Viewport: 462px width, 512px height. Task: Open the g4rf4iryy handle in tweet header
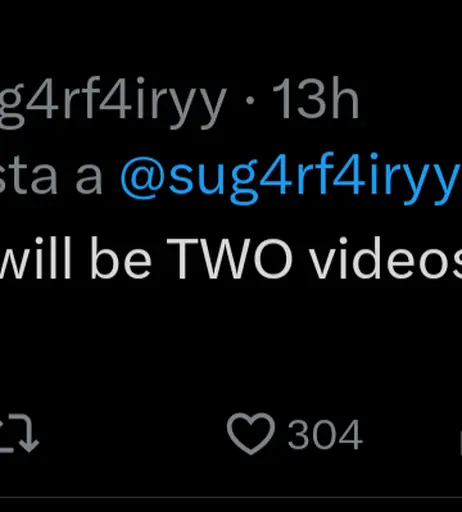[x=113, y=100]
